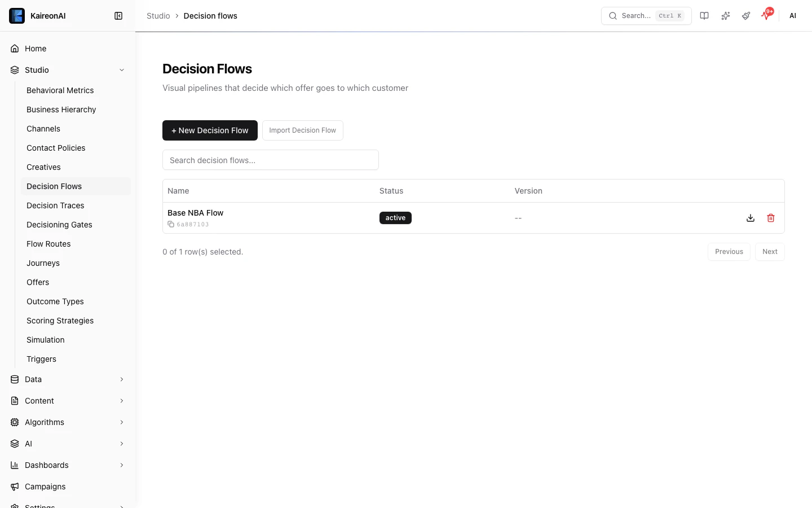Go to Triggers page
The height and width of the screenshot is (508, 812).
pos(76,359)
